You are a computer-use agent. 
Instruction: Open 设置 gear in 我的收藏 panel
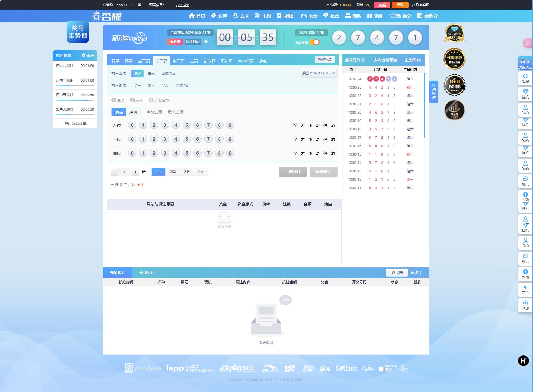(x=88, y=55)
